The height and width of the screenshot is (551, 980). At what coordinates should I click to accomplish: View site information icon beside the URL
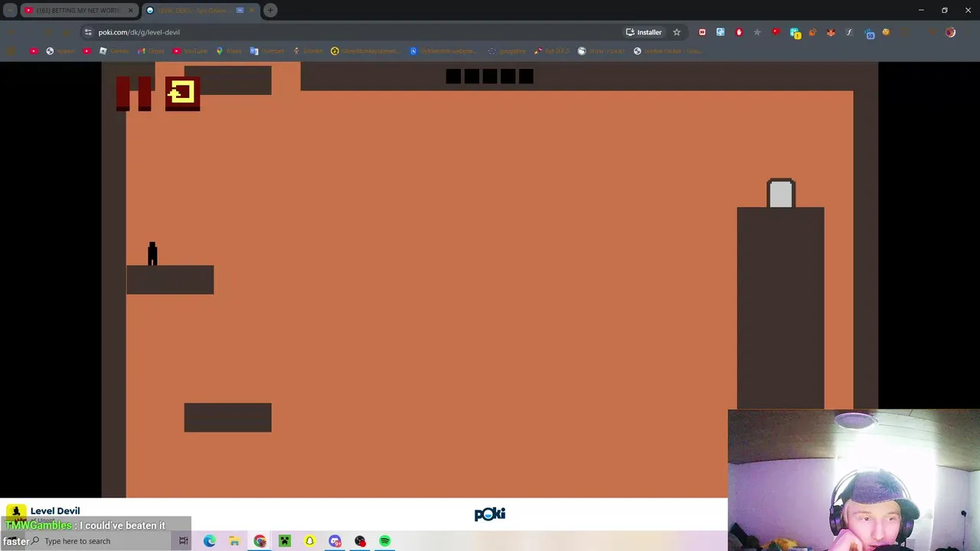tap(88, 32)
